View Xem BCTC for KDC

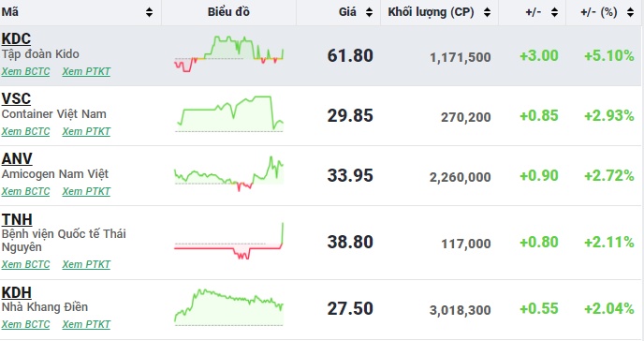click(x=25, y=71)
